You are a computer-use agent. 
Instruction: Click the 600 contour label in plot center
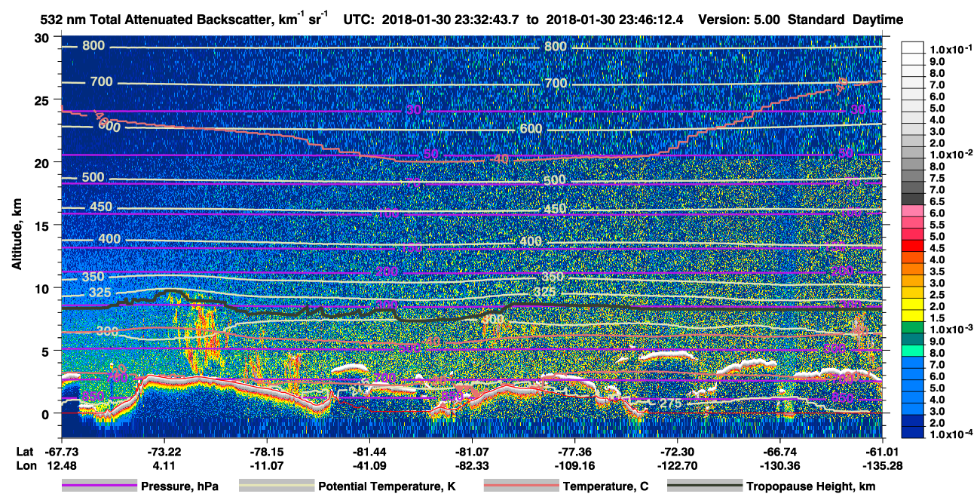[531, 129]
